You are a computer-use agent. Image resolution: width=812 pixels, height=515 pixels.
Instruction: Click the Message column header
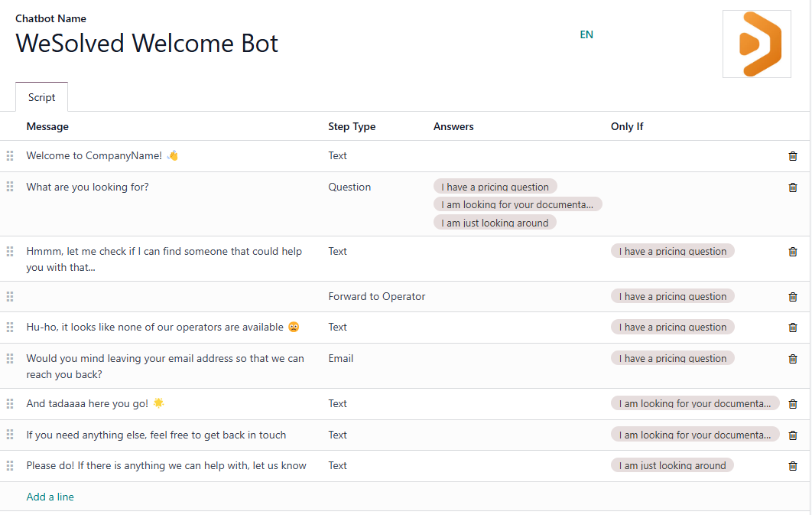pyautogui.click(x=47, y=126)
